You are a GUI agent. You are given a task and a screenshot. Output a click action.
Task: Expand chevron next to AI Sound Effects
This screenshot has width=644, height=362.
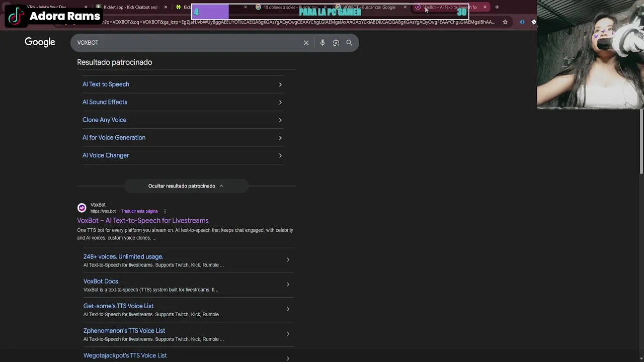280,102
